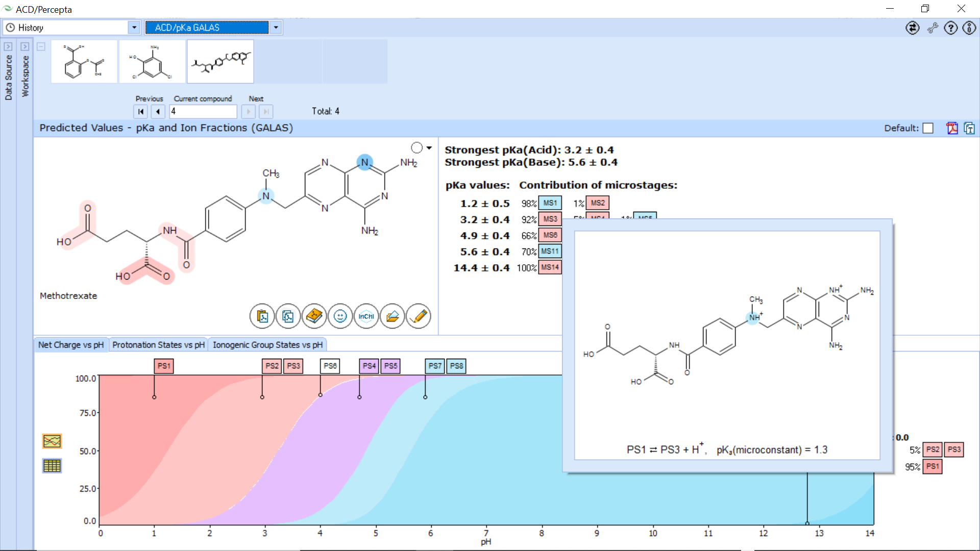Click the open structure file icon
Image resolution: width=980 pixels, height=551 pixels.
click(392, 316)
